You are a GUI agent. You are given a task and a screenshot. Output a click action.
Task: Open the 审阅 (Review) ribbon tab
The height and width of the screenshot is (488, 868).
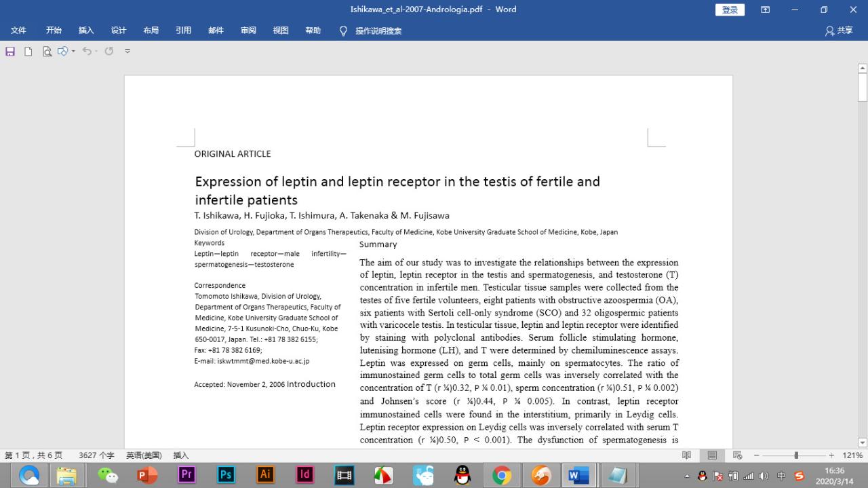pos(248,31)
